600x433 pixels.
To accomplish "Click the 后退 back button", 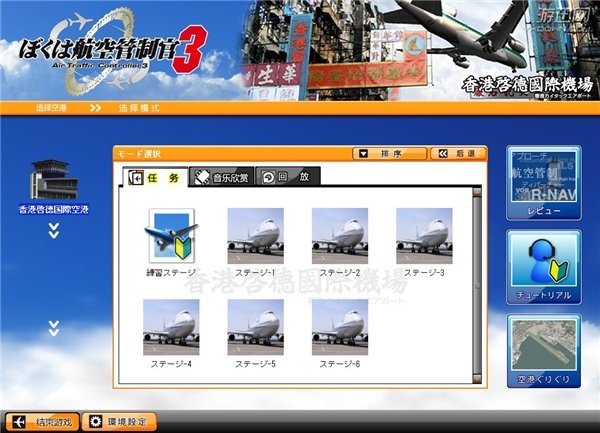I will coord(459,154).
